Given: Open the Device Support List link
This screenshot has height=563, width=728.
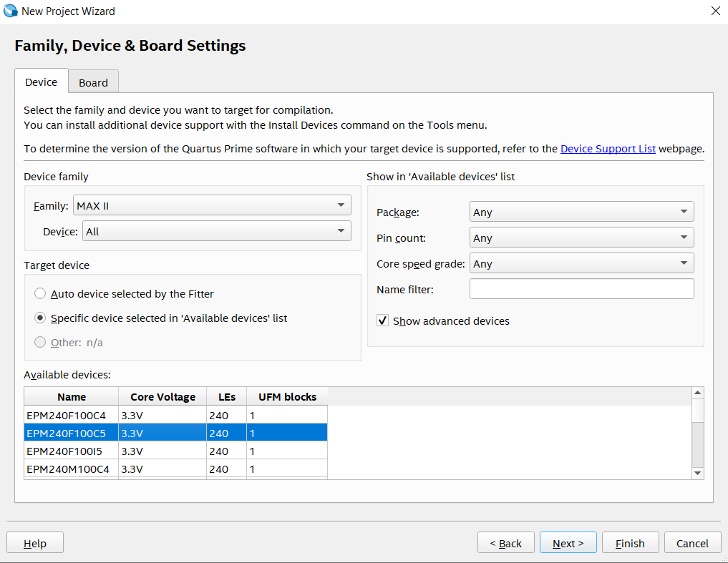Looking at the screenshot, I should [608, 149].
